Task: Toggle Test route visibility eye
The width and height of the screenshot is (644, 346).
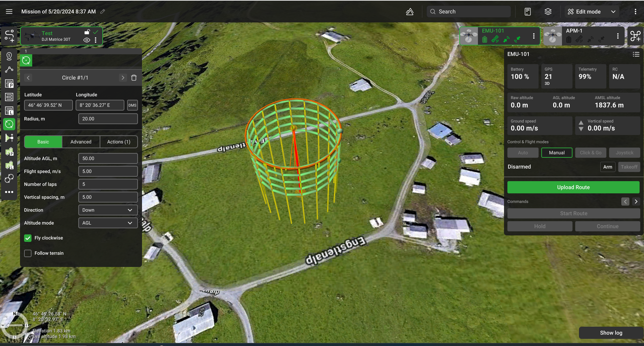Action: pyautogui.click(x=87, y=40)
